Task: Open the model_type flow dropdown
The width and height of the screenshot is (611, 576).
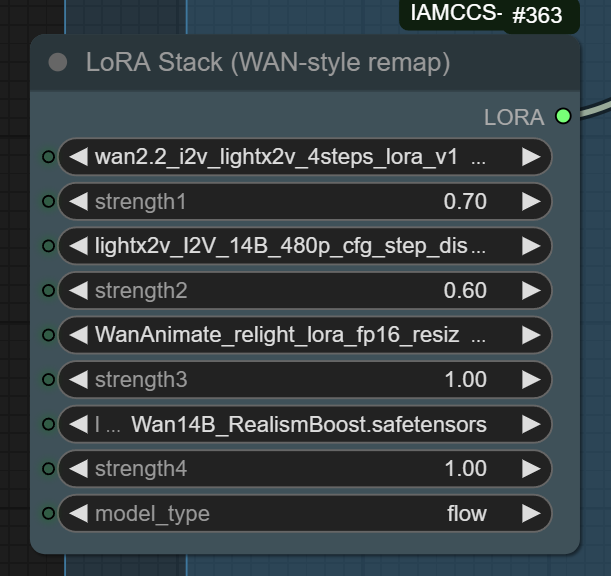Action: coord(300,514)
